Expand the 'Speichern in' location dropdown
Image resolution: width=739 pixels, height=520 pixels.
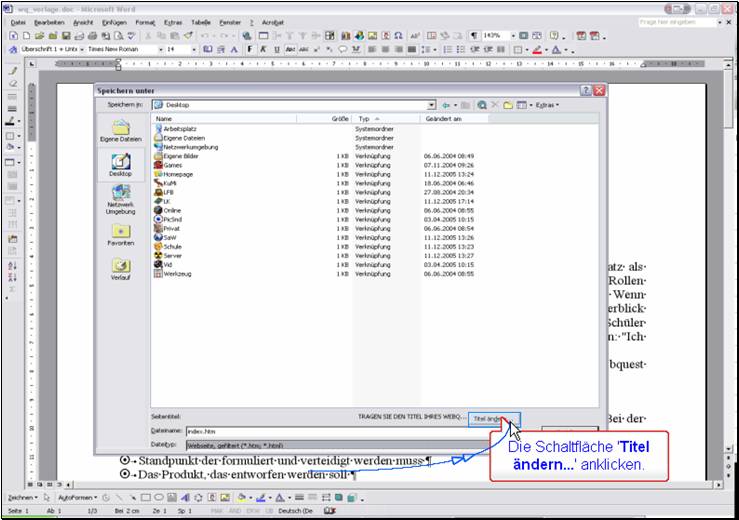pos(431,104)
